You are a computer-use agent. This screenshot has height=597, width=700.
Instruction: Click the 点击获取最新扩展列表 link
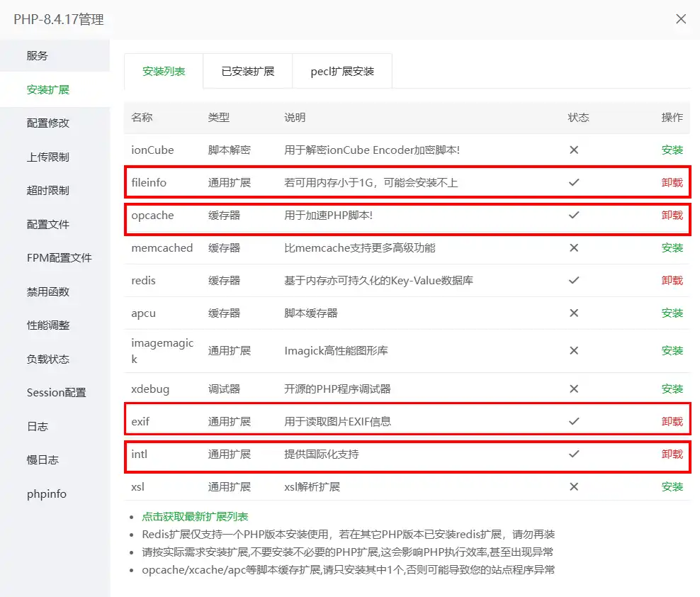tap(195, 517)
